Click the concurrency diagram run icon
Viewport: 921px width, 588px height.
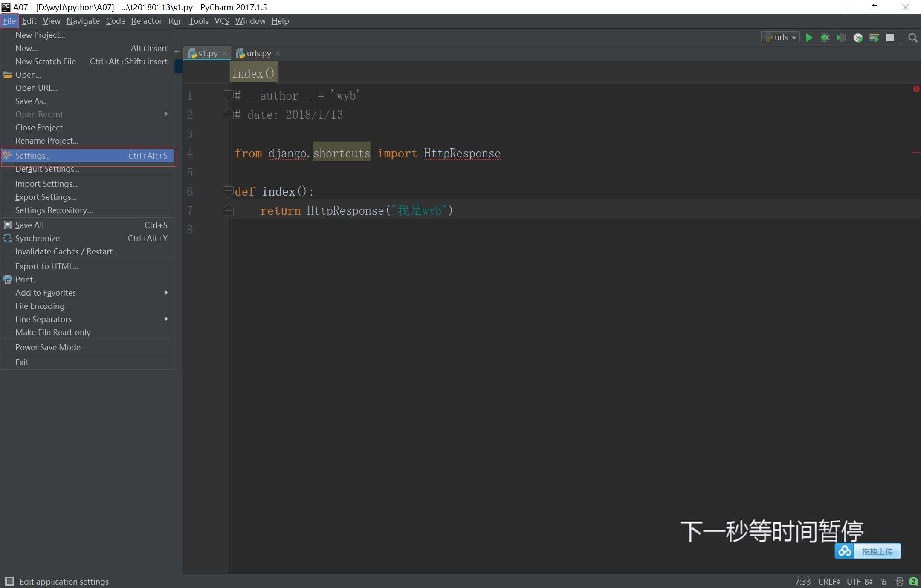(874, 37)
